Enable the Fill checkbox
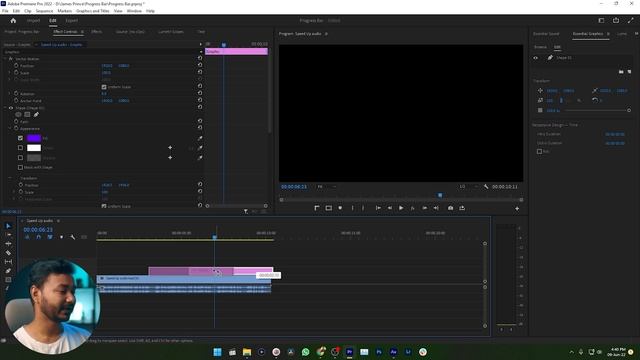Screen dimensions: 640x360 [x=20, y=138]
